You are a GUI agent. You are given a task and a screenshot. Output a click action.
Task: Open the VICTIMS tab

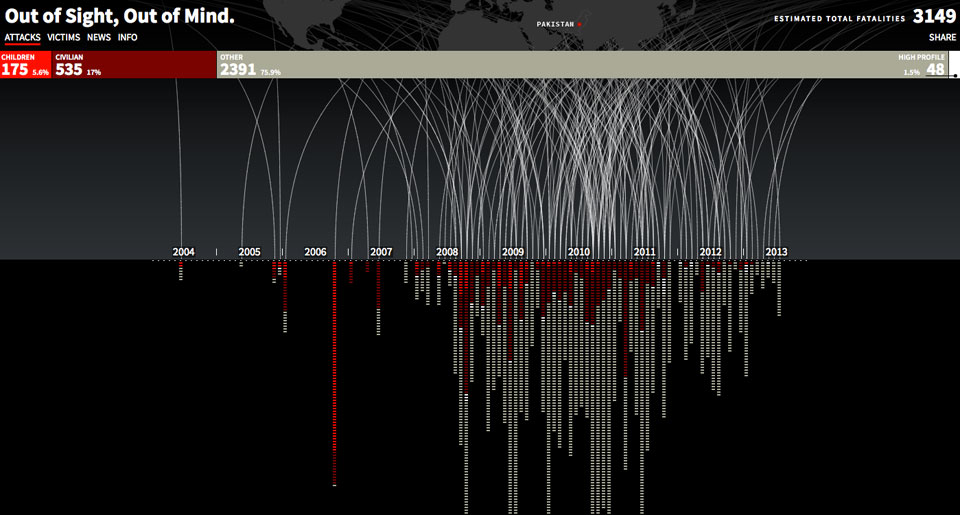pyautogui.click(x=64, y=37)
